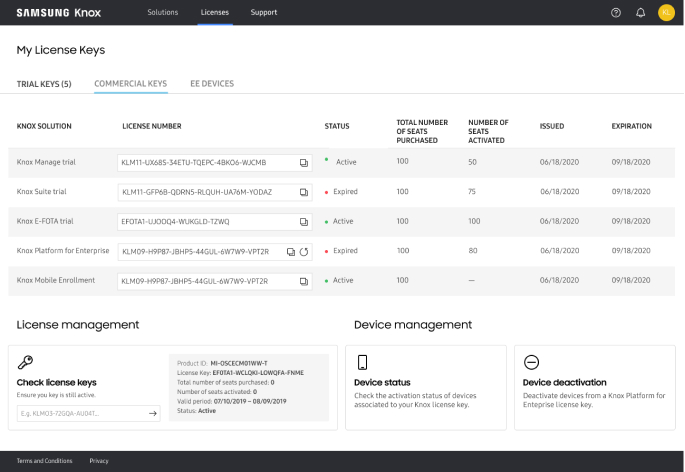
Task: Open the Privacy footer link
Action: [99, 461]
